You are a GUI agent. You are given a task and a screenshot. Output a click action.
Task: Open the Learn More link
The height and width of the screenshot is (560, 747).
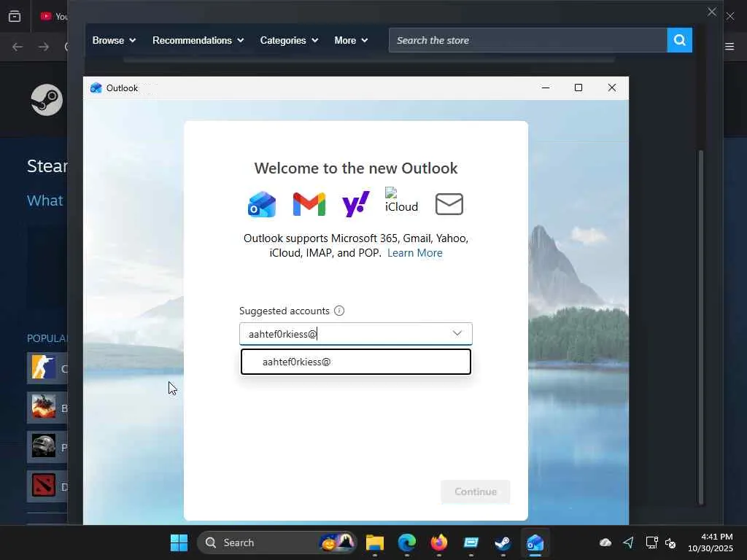pos(414,253)
